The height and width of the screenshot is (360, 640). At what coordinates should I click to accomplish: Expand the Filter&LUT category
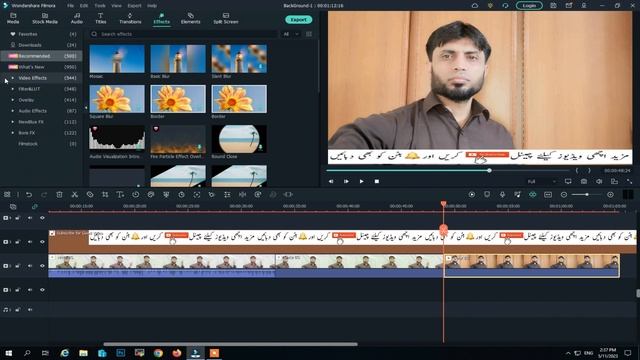[13, 89]
